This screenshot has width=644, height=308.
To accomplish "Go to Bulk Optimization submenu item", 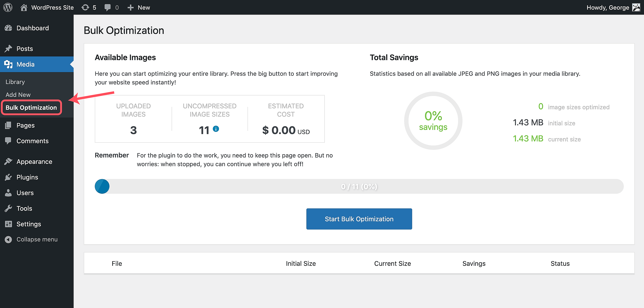I will point(31,108).
